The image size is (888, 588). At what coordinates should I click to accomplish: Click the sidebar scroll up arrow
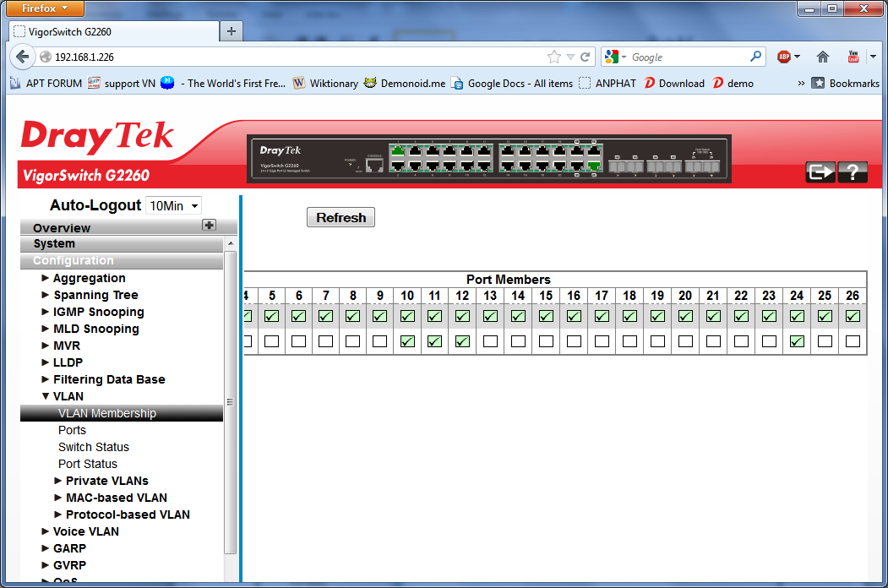pos(231,243)
